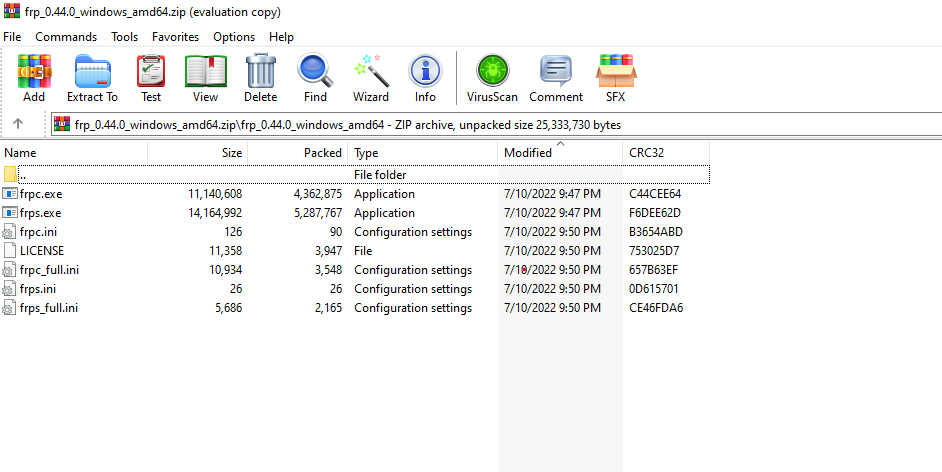This screenshot has width=942, height=472.
Task: Click the packed value 5,287,767
Action: [x=318, y=213]
